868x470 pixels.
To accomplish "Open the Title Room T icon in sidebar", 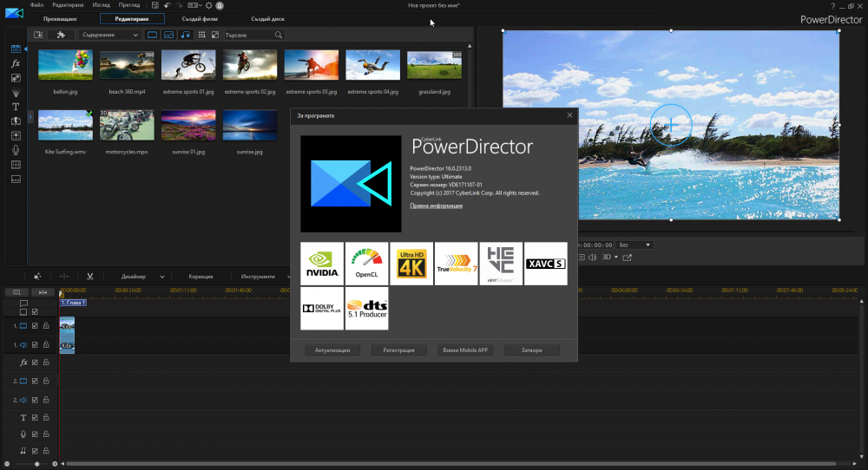I will point(16,107).
